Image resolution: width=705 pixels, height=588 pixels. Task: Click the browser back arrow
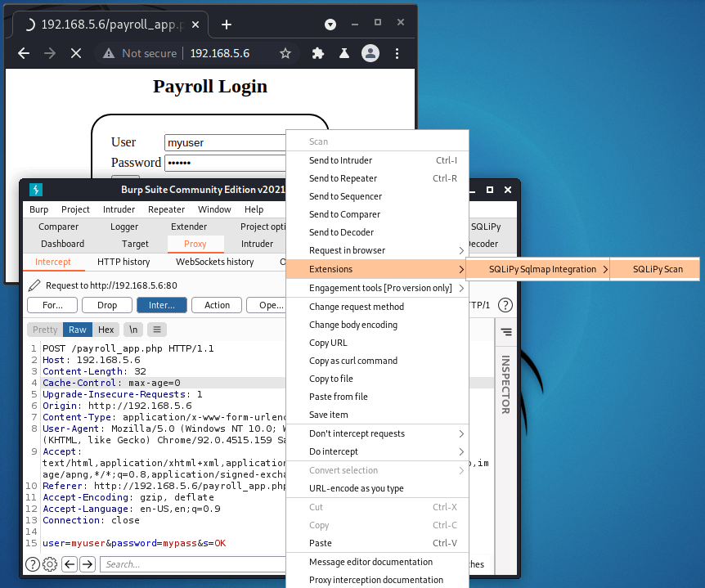click(24, 53)
